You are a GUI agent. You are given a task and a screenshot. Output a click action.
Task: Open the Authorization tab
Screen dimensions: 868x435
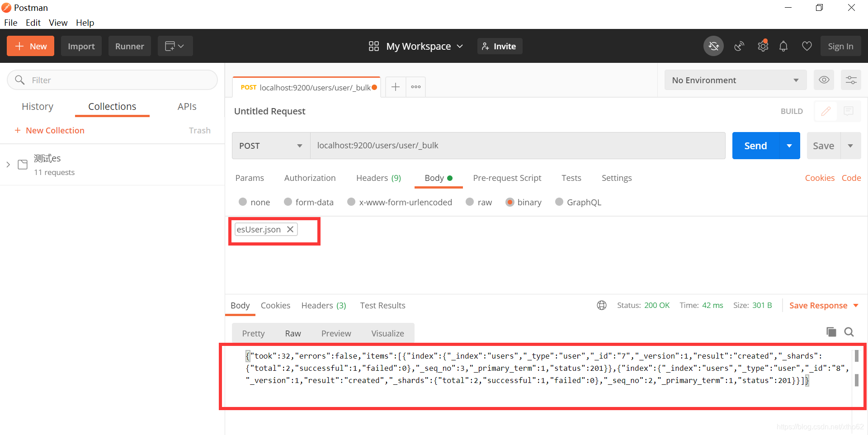(310, 178)
